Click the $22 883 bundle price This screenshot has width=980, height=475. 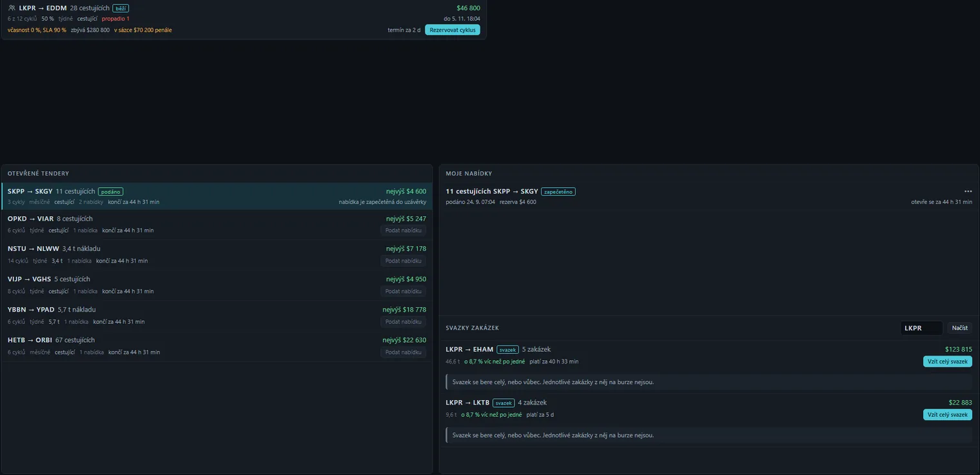click(961, 403)
